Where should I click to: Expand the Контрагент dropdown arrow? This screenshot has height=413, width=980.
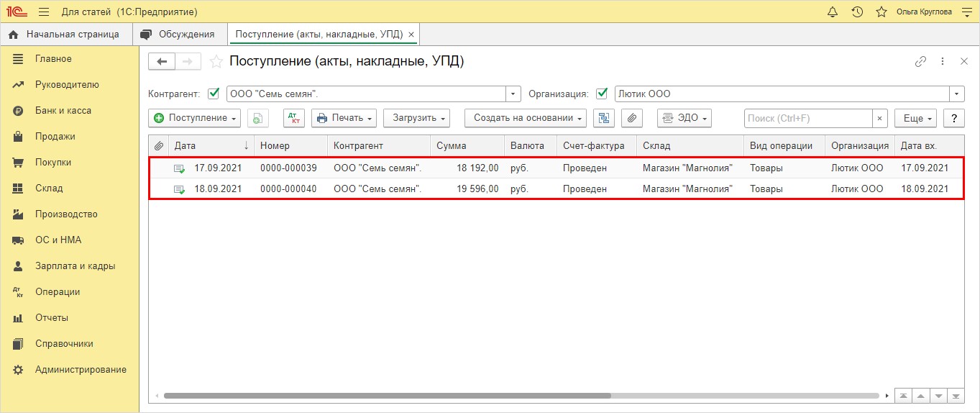click(513, 94)
